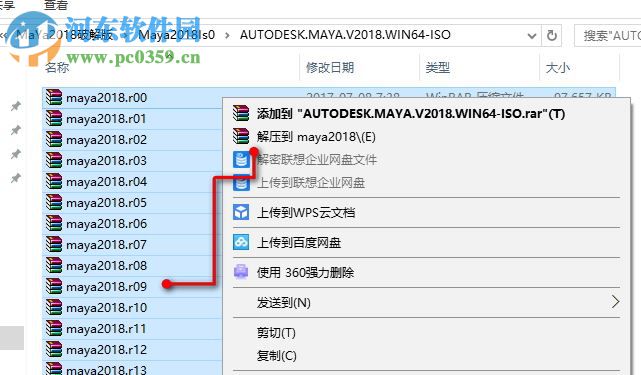Sort by 大小 column header

(558, 67)
